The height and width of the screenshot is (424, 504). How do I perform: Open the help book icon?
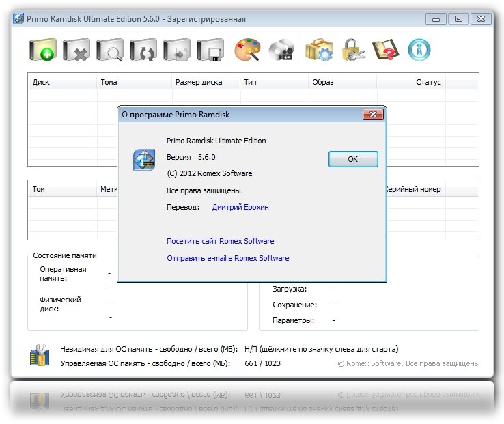point(386,49)
